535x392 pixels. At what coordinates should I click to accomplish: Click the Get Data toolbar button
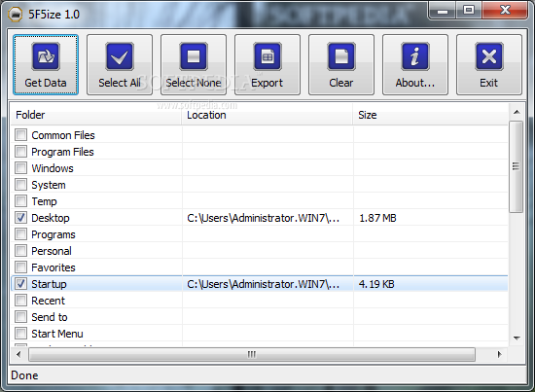(x=46, y=64)
